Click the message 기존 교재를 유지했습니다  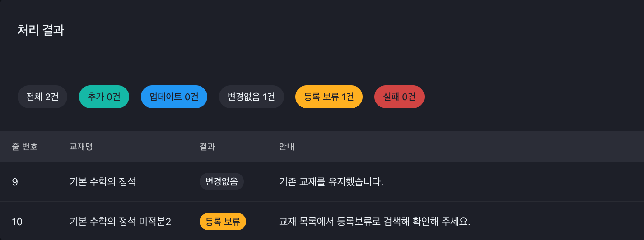click(x=331, y=182)
